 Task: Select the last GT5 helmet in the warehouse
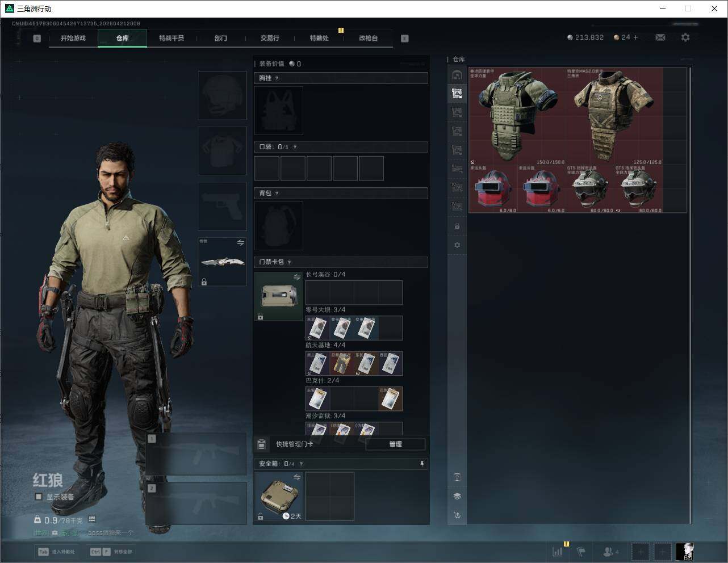638,189
